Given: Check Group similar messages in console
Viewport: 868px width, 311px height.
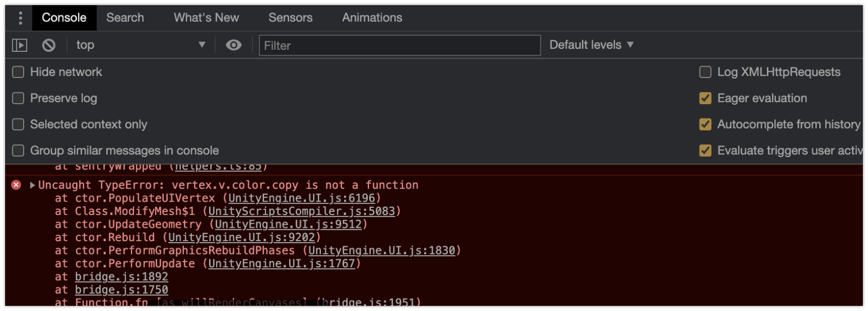Looking at the screenshot, I should pos(18,150).
